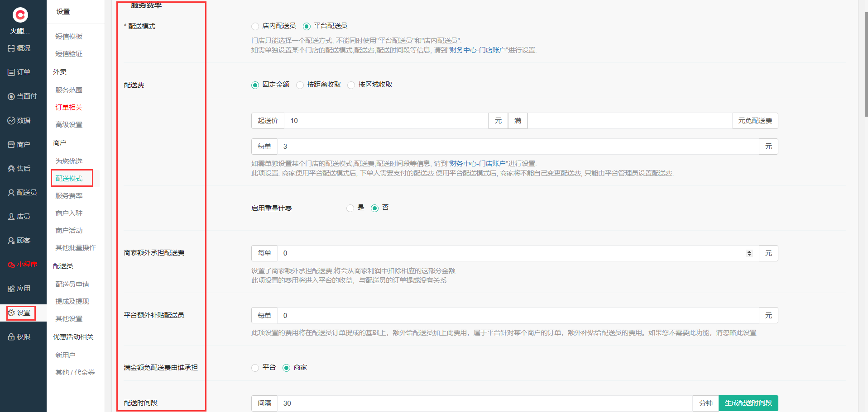Click the 生成配送时间段 button
The image size is (868, 412).
pos(748,403)
